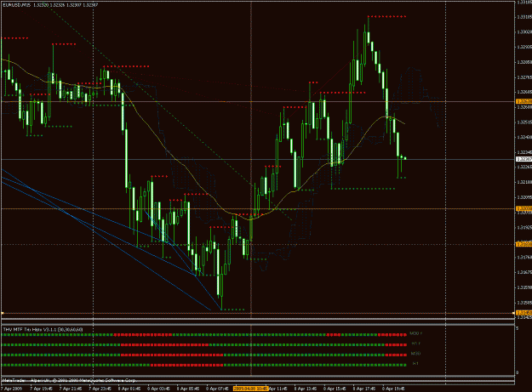The height and width of the screenshot is (392, 532).
Task: Click the '8 Apr 19:45' time axis label
Action: tap(393, 389)
